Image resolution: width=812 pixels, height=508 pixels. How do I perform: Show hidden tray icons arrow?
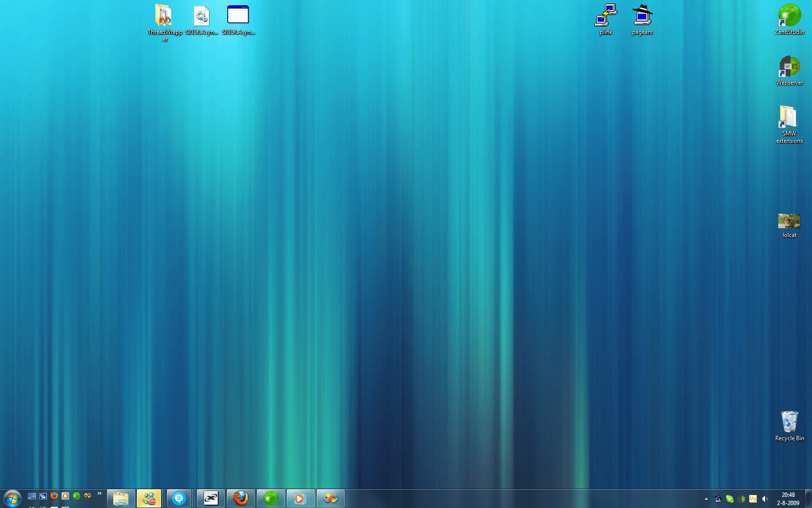(x=706, y=499)
